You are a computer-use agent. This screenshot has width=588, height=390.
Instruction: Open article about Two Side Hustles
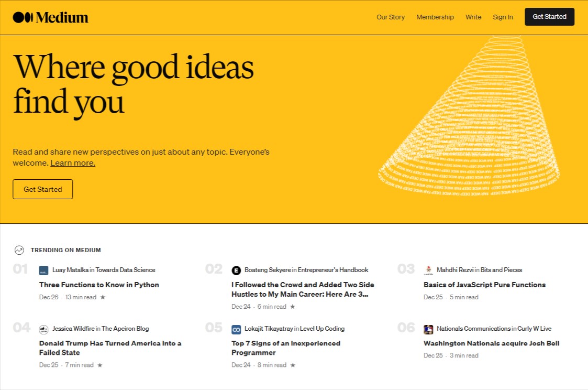click(x=303, y=289)
